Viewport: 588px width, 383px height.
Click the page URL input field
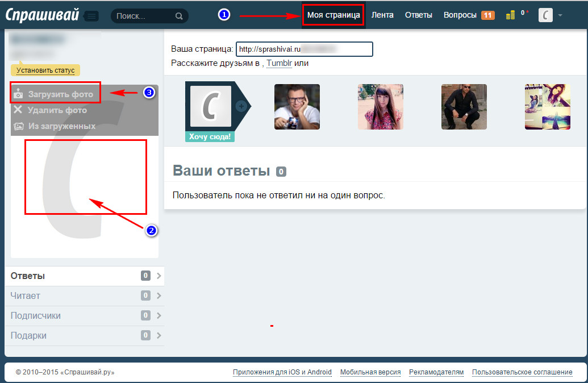tap(305, 49)
